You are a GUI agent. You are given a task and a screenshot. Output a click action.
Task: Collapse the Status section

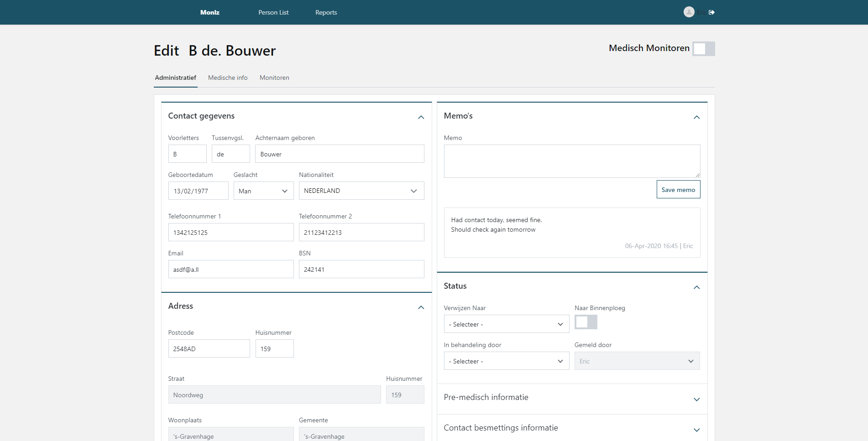click(x=696, y=287)
